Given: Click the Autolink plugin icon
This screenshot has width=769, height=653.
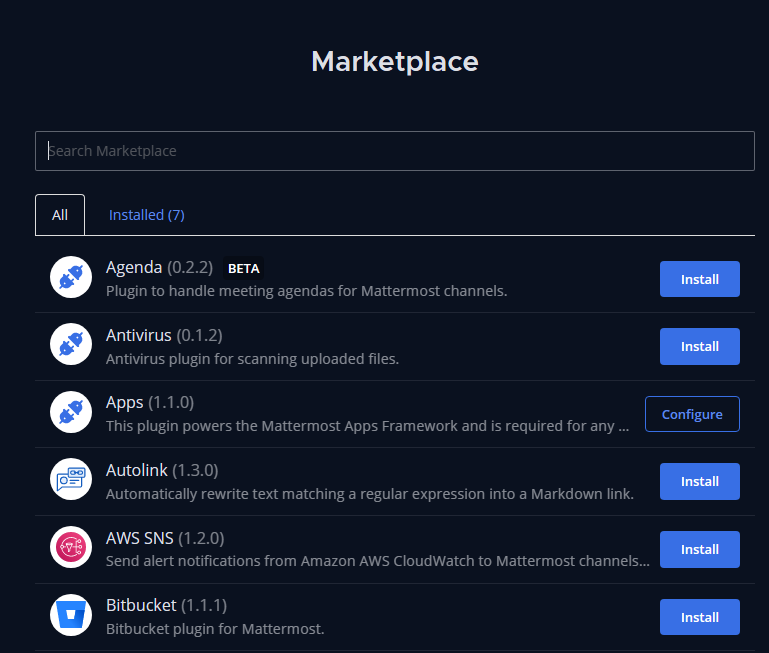Looking at the screenshot, I should (x=71, y=479).
